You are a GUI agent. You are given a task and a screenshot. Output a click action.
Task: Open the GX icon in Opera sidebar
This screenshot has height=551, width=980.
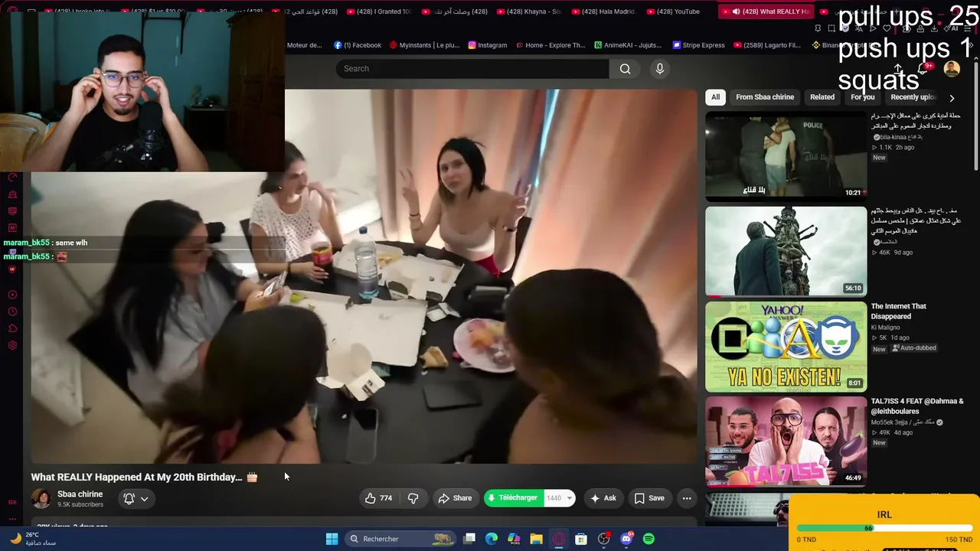(x=12, y=502)
